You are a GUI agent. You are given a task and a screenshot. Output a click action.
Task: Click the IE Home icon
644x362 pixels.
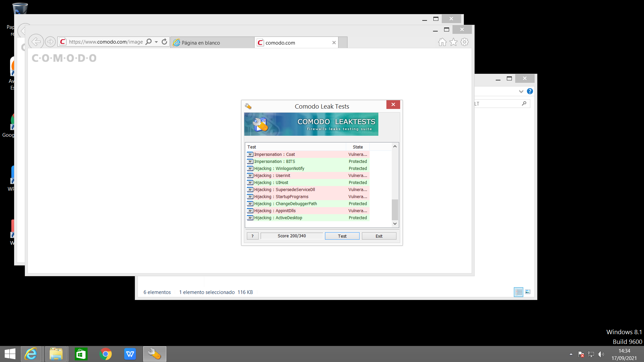(442, 42)
